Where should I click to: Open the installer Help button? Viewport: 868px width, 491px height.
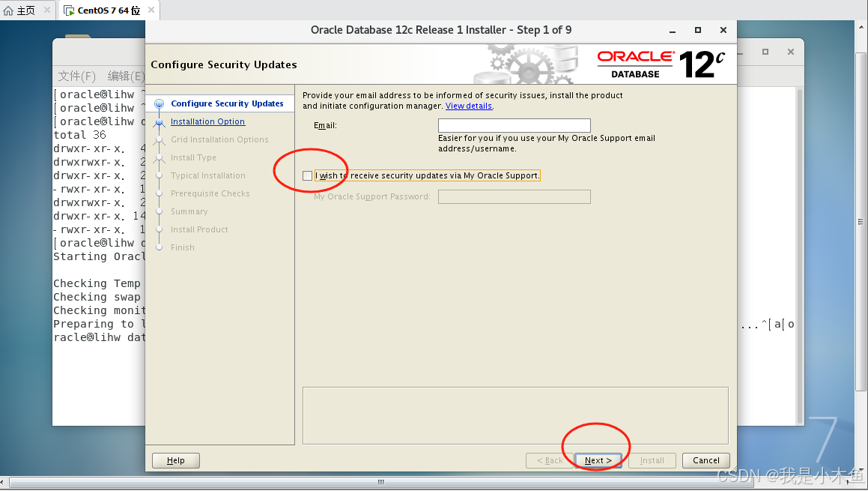coord(175,460)
